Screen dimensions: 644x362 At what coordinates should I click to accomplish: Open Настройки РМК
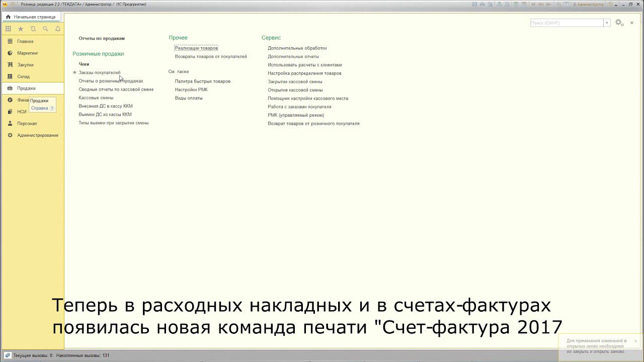pyautogui.click(x=191, y=89)
